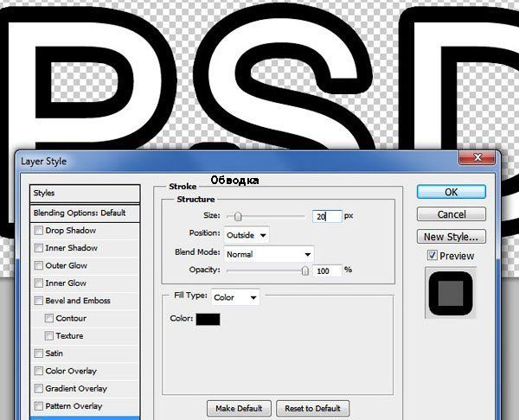The height and width of the screenshot is (420, 519).
Task: Enable the Satin checkbox
Action: tap(39, 353)
